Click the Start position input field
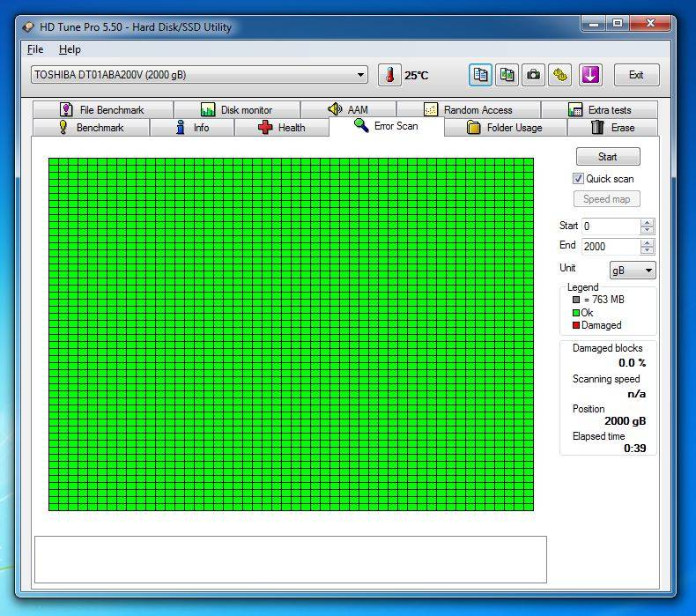This screenshot has width=696, height=616. pos(611,226)
